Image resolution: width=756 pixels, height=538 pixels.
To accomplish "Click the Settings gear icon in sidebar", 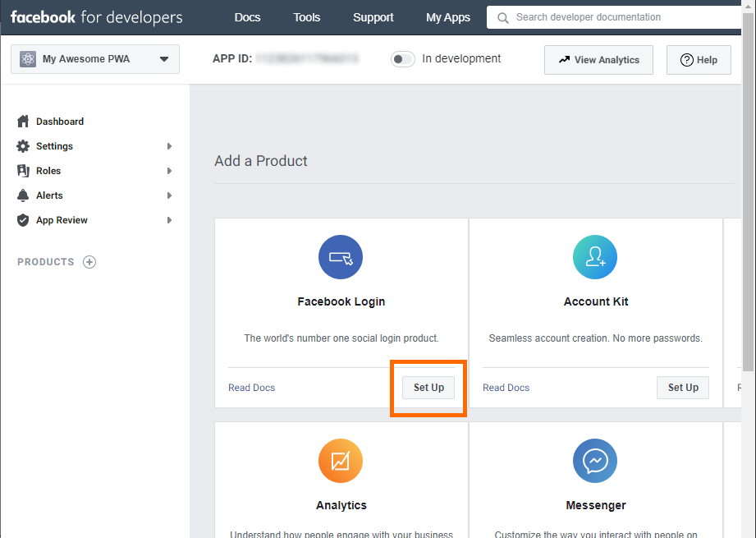I will click(x=23, y=146).
